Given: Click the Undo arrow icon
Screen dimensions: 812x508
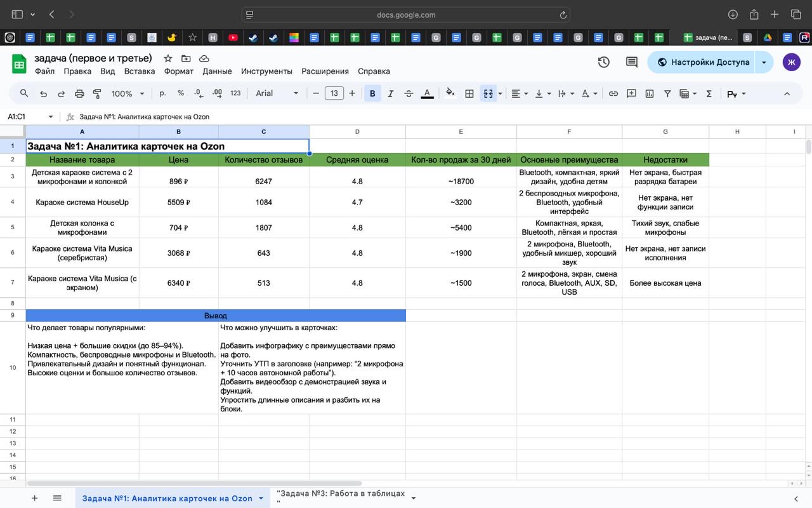Looking at the screenshot, I should (43, 93).
